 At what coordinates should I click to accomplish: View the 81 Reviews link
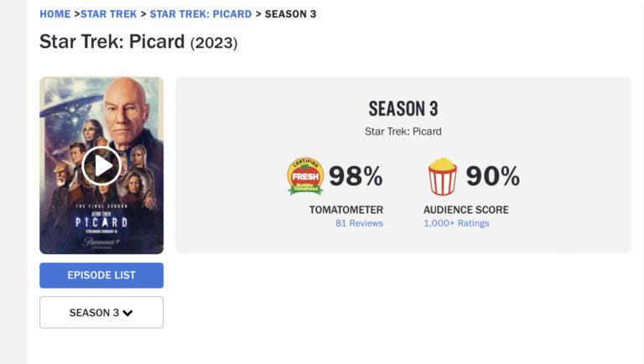coord(360,223)
